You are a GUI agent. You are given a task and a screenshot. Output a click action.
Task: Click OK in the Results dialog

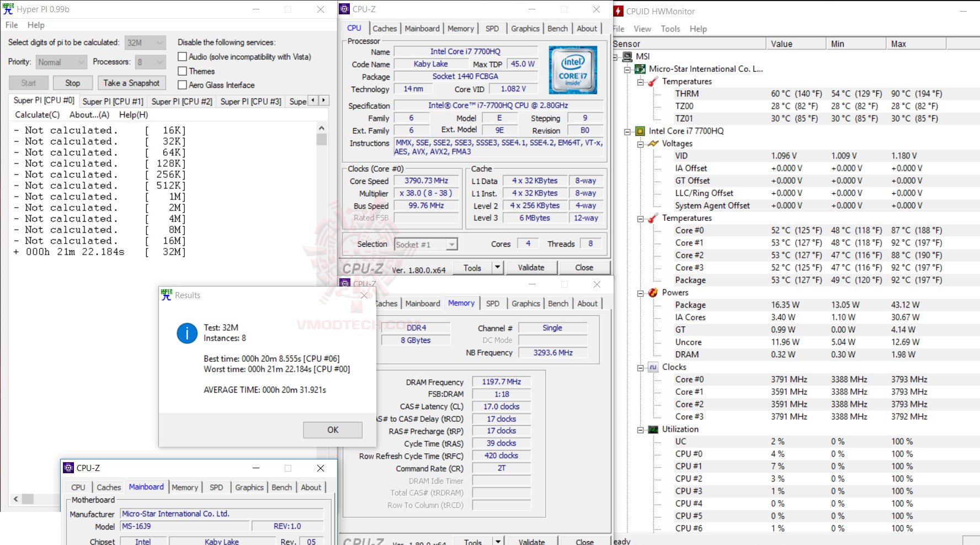pos(333,430)
